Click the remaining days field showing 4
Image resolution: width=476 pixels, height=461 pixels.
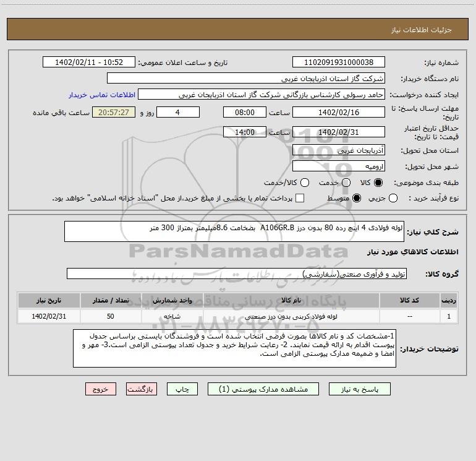178,112
